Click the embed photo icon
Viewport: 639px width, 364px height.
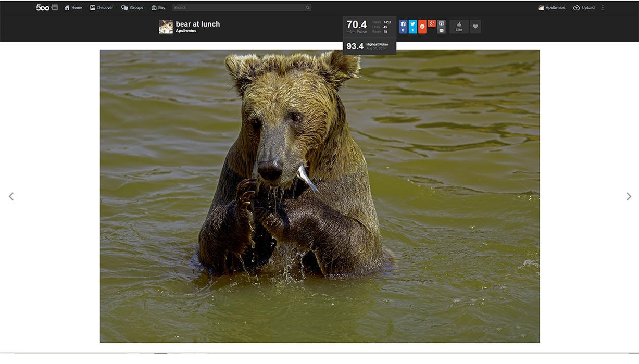tap(442, 23)
